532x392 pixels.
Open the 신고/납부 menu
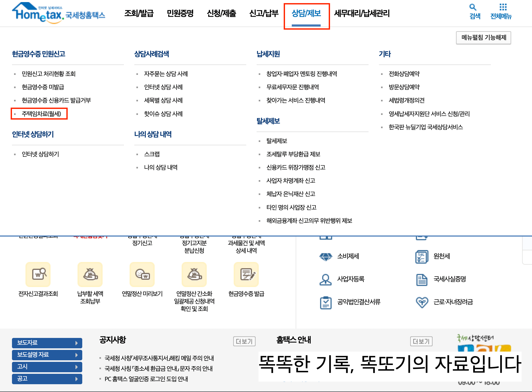(263, 14)
